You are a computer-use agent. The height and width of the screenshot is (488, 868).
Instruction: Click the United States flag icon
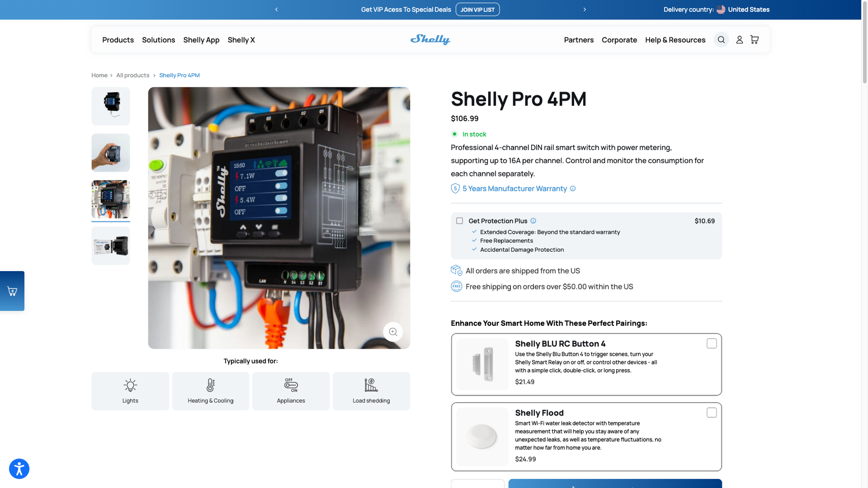pos(720,10)
